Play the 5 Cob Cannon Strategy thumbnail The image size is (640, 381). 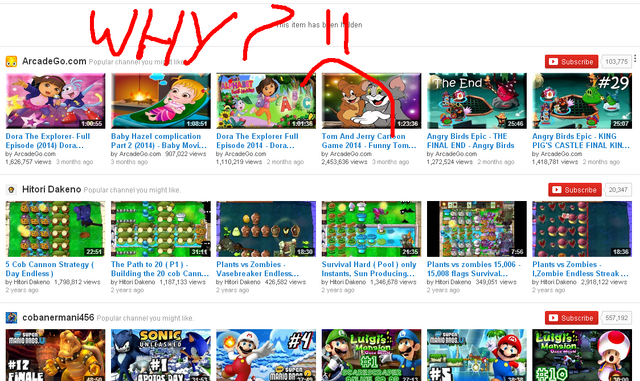pos(56,229)
